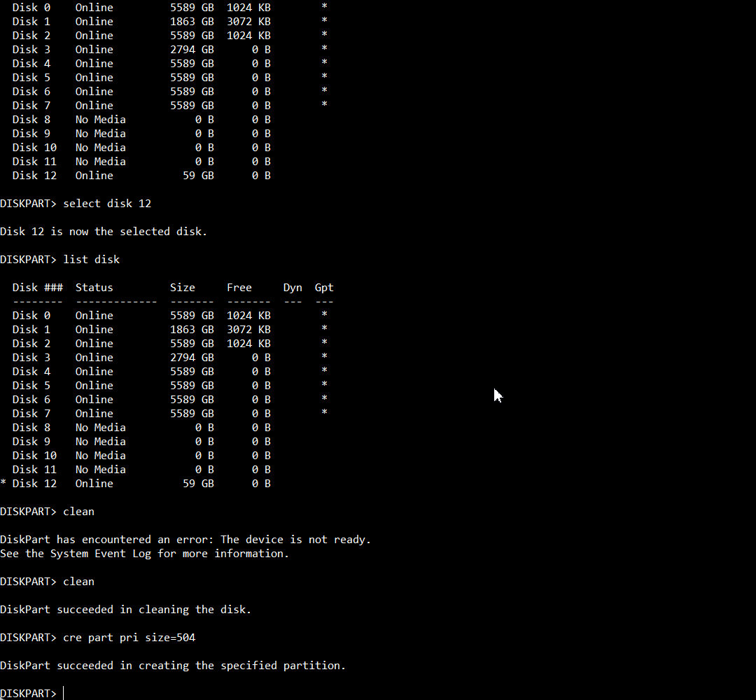
Task: Click the 'Disk ###' column header
Action: (x=38, y=287)
